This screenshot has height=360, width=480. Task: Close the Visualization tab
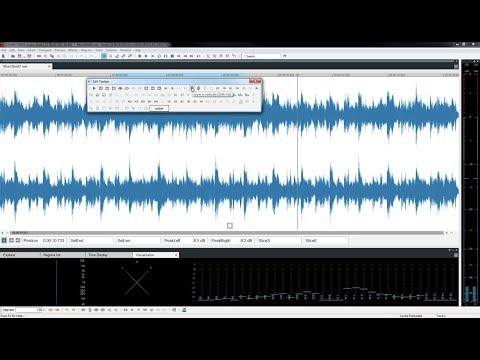176,255
